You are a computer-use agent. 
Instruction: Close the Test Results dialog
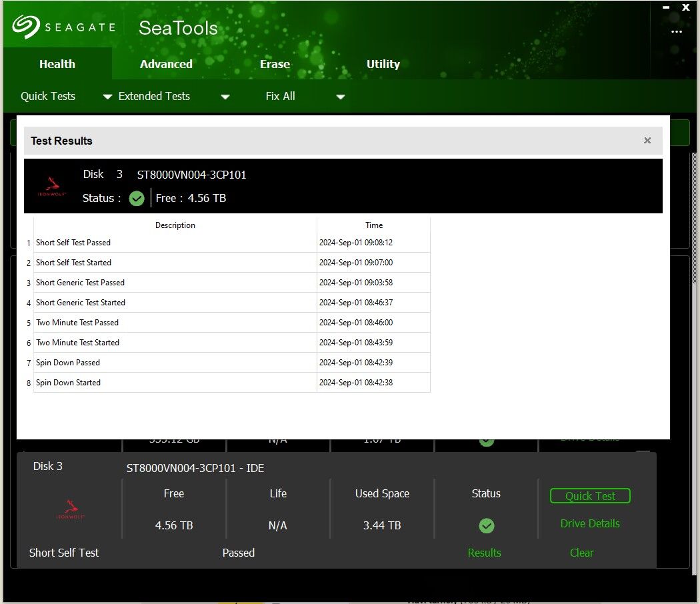[x=647, y=141]
